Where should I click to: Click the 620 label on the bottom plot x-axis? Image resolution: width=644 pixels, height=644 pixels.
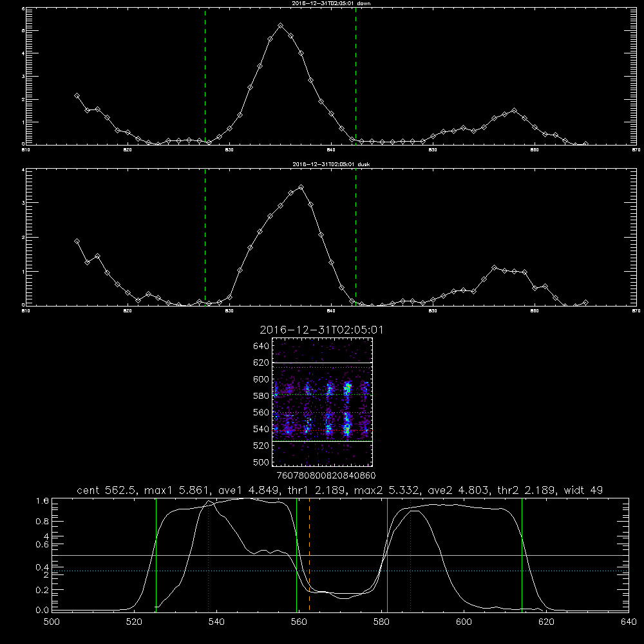pos(546,622)
